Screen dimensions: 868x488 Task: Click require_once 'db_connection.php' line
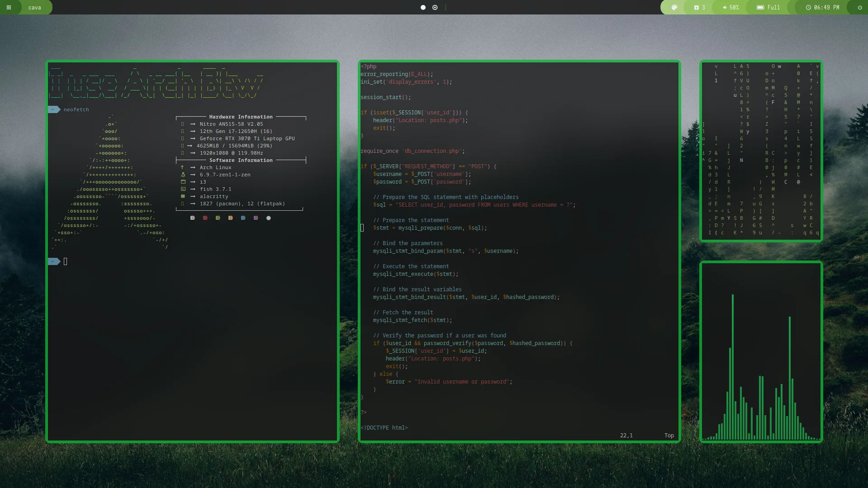click(x=413, y=151)
